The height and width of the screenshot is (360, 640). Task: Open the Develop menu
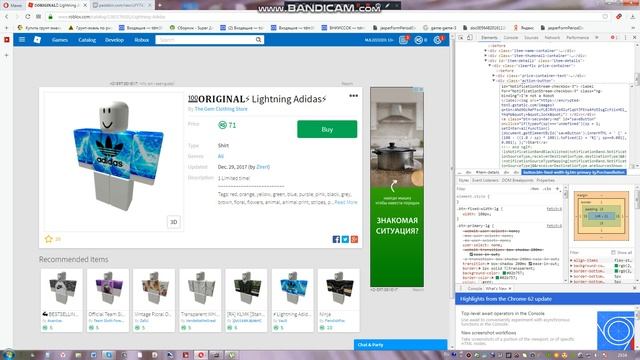tap(114, 40)
